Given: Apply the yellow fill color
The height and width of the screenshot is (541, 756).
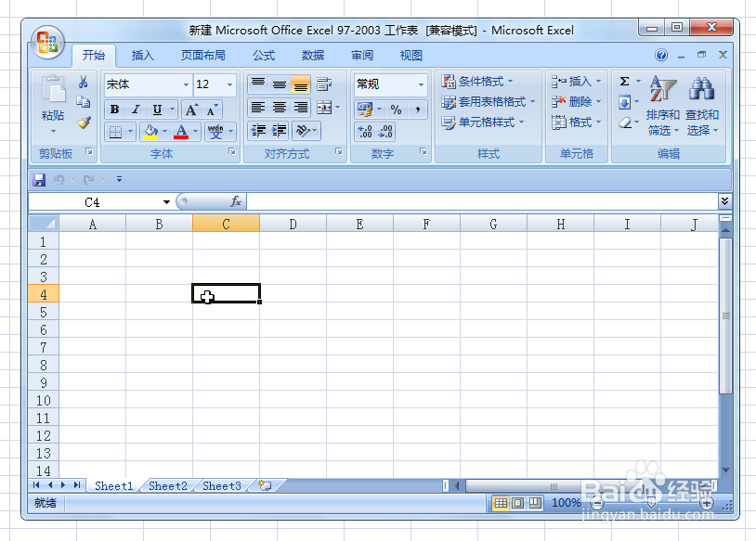Looking at the screenshot, I should [150, 131].
